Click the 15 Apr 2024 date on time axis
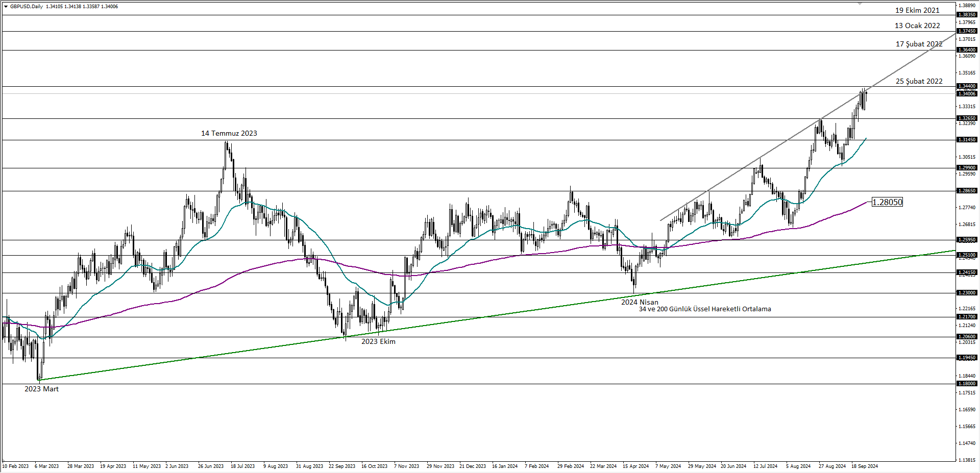This screenshot has height=473, width=980. click(635, 466)
